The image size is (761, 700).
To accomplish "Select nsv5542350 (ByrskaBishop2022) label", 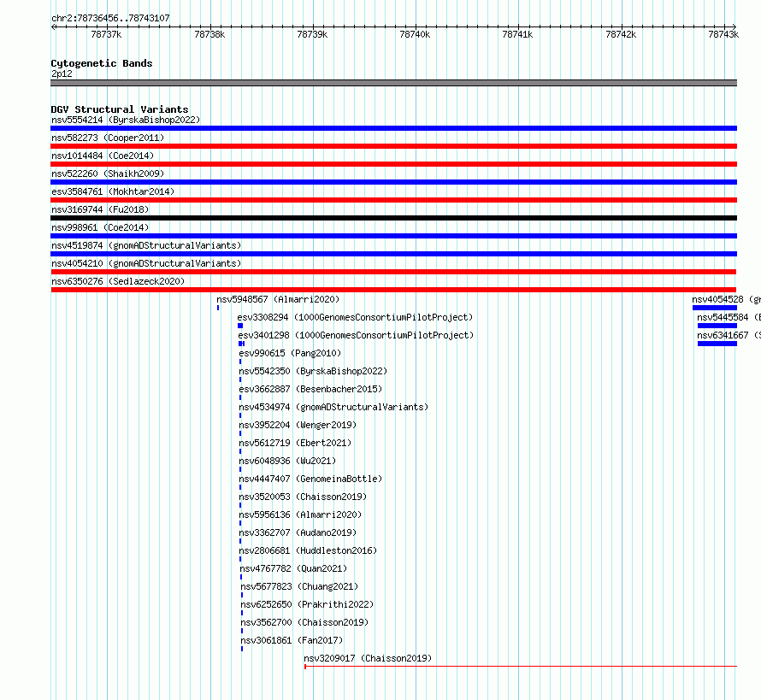I will tap(313, 371).
